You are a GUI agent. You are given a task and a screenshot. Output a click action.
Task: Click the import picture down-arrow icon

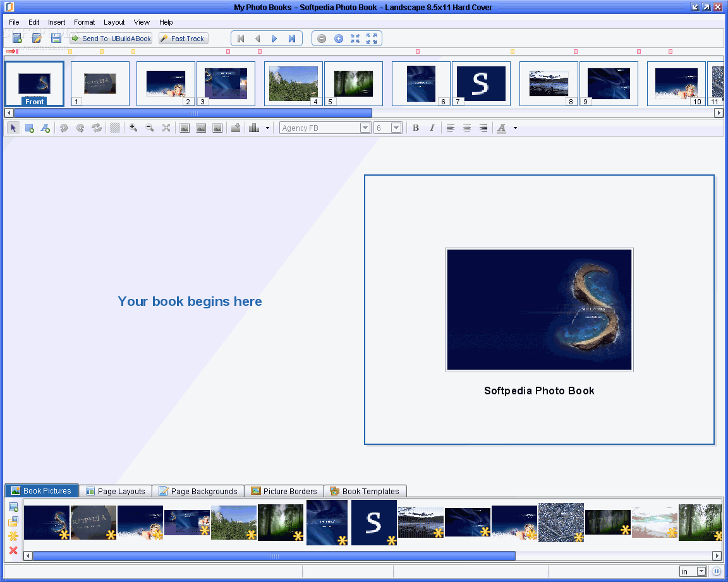pyautogui.click(x=236, y=128)
